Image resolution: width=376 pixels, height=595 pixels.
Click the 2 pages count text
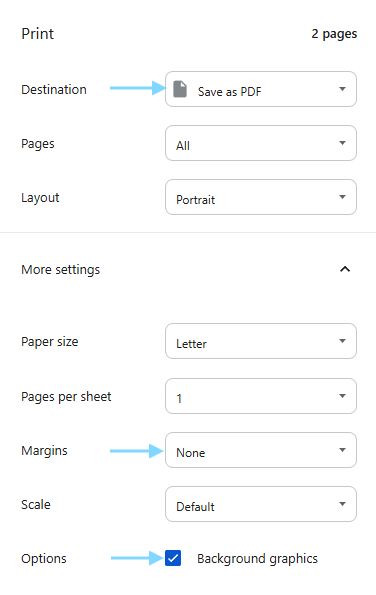point(334,34)
